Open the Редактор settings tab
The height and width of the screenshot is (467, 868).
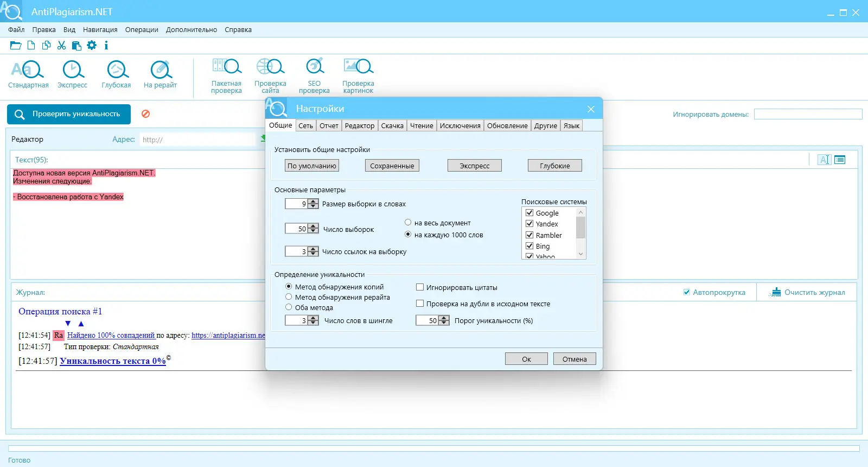(x=360, y=126)
